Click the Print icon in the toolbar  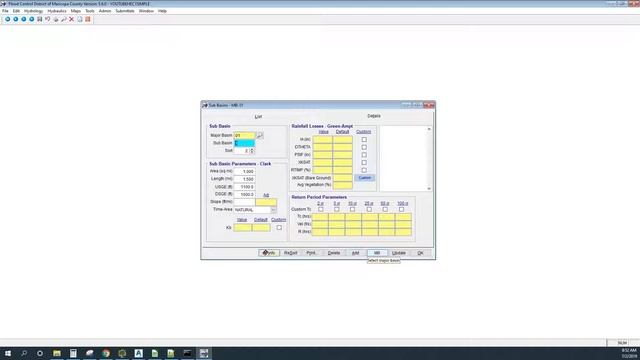(x=56, y=19)
